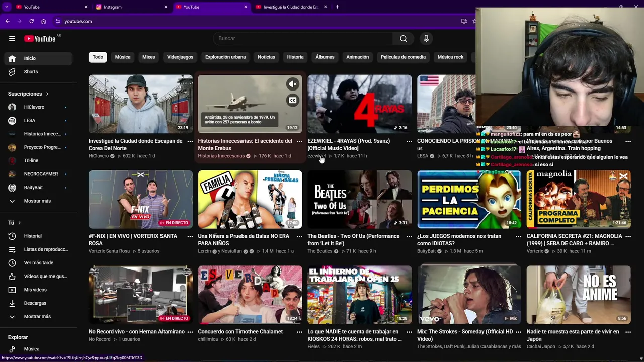644x362 pixels.
Task: Open options menu for Investigué la Ciudad video
Action: pos(190,141)
